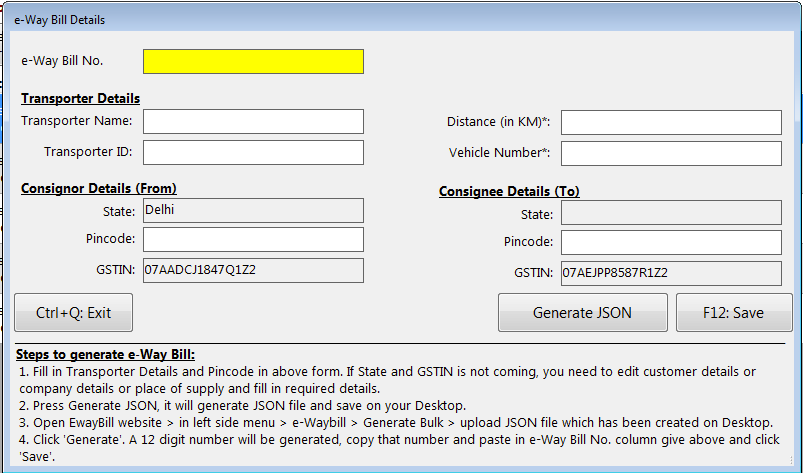The image size is (803, 473).
Task: Click the Consignor Details (From) heading
Action: [x=98, y=187]
